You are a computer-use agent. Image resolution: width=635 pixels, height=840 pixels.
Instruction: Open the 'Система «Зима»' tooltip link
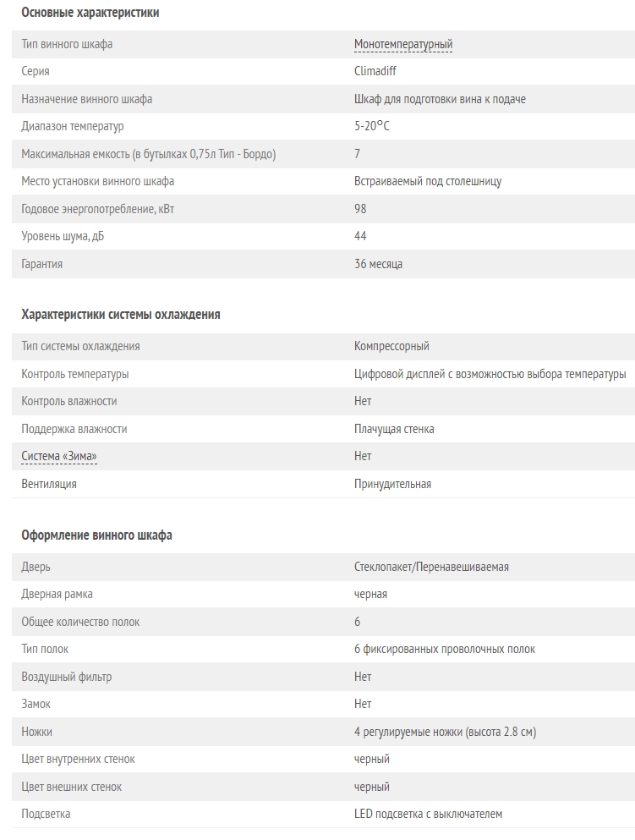(x=59, y=456)
